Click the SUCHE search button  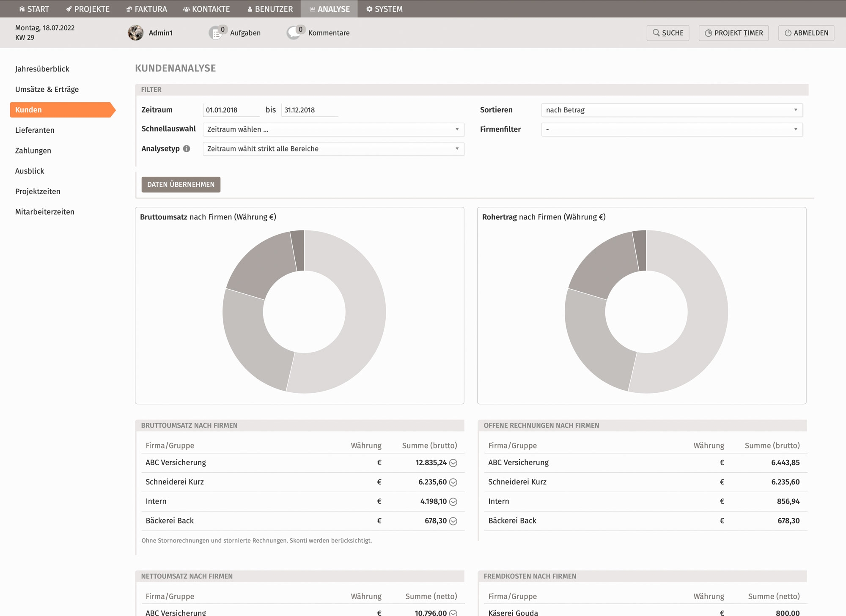[x=667, y=33]
